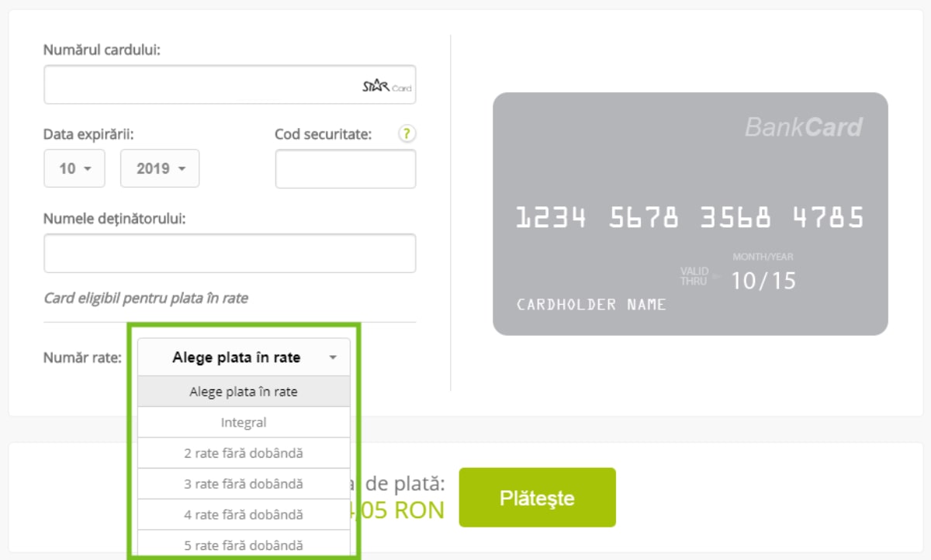Select '5 rate fără dobândă' from list
This screenshot has width=931, height=560.
point(244,545)
